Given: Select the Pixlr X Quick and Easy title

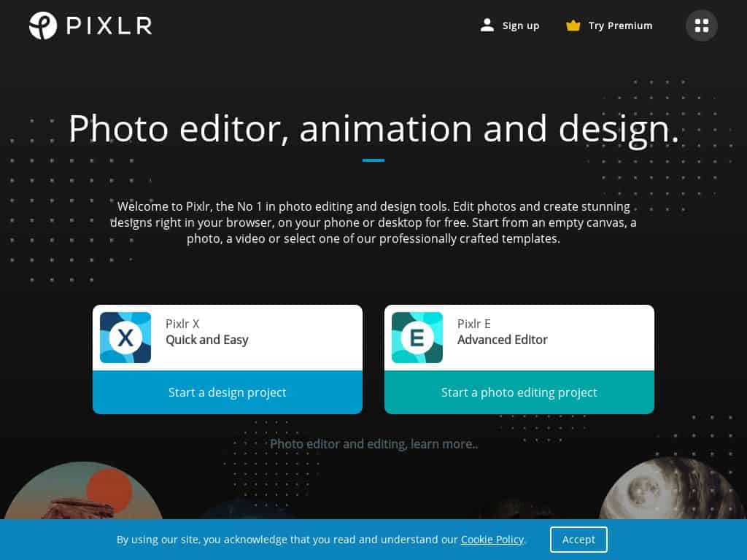Looking at the screenshot, I should click(x=206, y=332).
